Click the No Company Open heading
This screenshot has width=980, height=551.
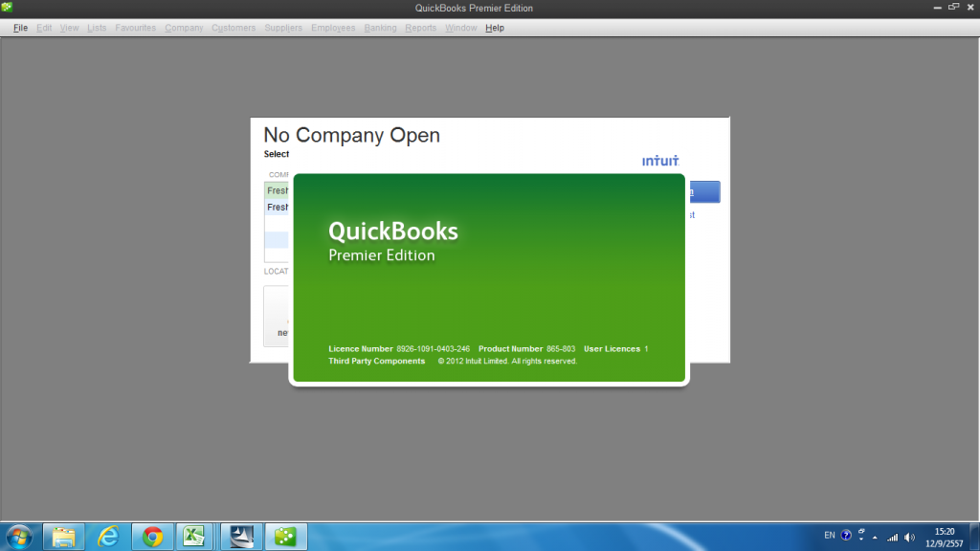pyautogui.click(x=352, y=135)
